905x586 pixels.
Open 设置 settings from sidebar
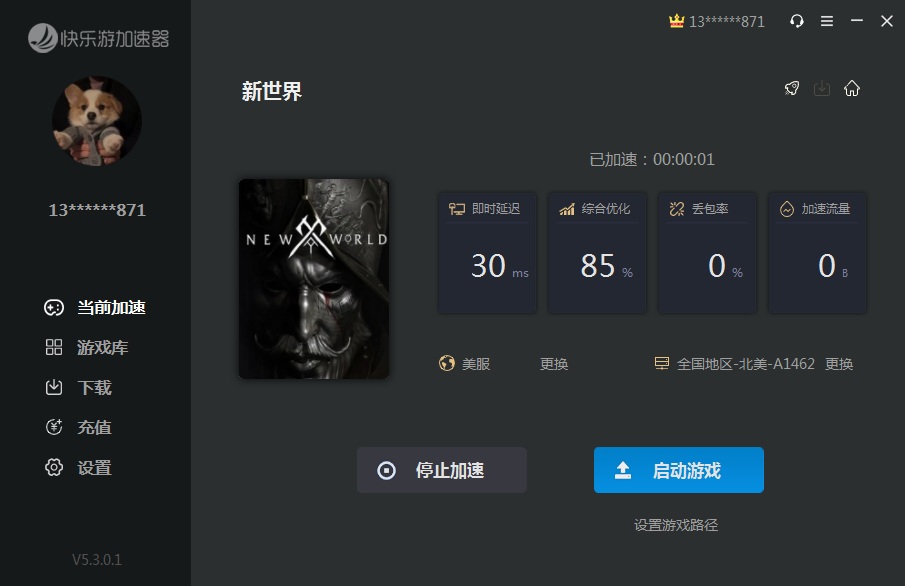tap(78, 468)
